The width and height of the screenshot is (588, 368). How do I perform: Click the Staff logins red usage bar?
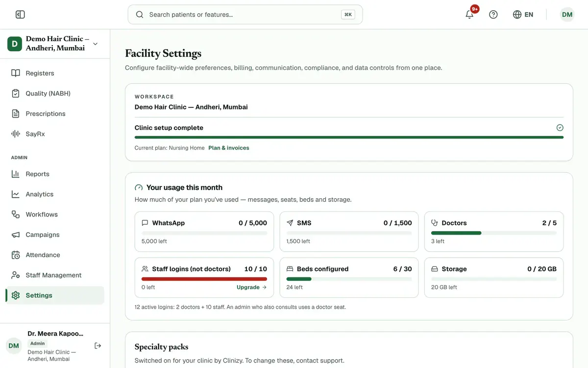pyautogui.click(x=204, y=279)
